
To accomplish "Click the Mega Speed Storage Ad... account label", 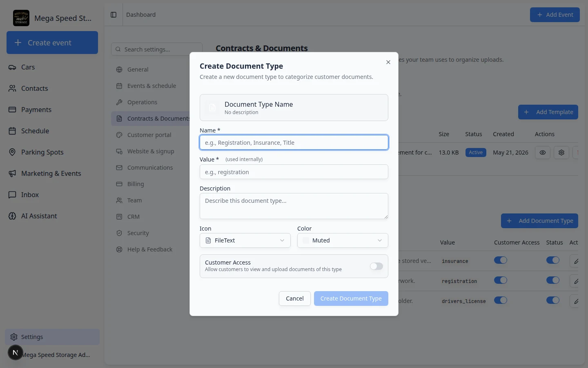I will 56,355.
